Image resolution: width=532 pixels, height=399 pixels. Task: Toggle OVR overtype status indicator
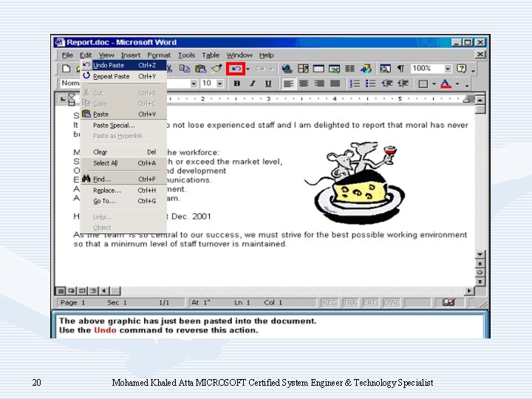click(391, 302)
